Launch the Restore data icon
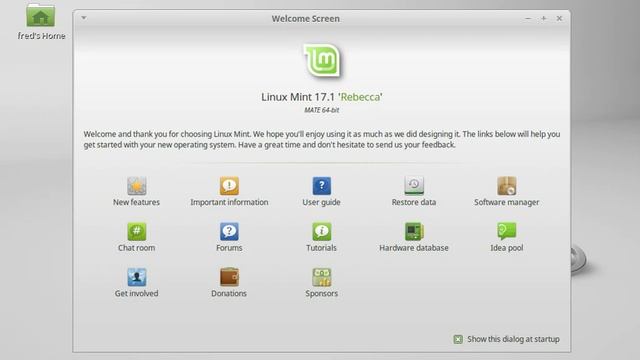 (414, 186)
